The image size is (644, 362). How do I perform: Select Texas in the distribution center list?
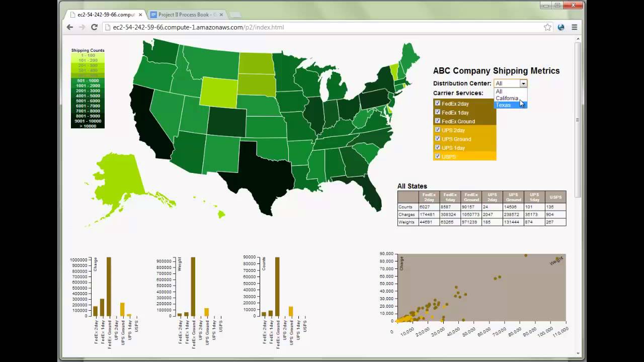[x=511, y=105]
